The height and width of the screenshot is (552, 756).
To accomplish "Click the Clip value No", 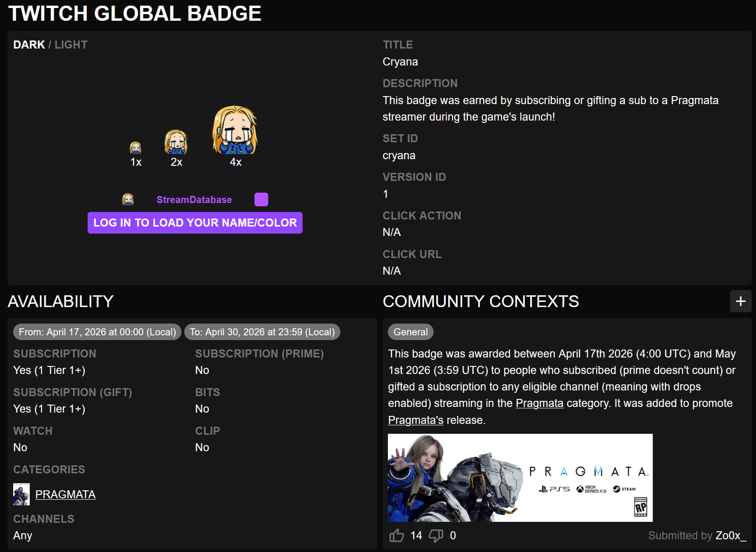I will click(x=202, y=447).
